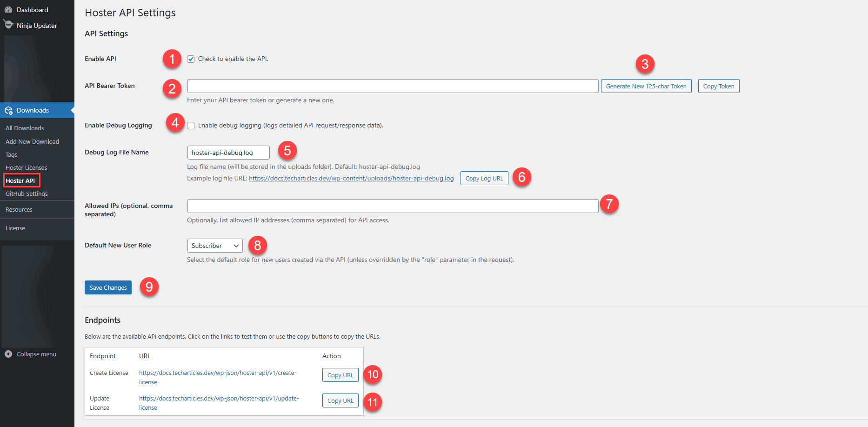Copy URL for Create License endpoint
This screenshot has height=427, width=868.
tap(341, 375)
